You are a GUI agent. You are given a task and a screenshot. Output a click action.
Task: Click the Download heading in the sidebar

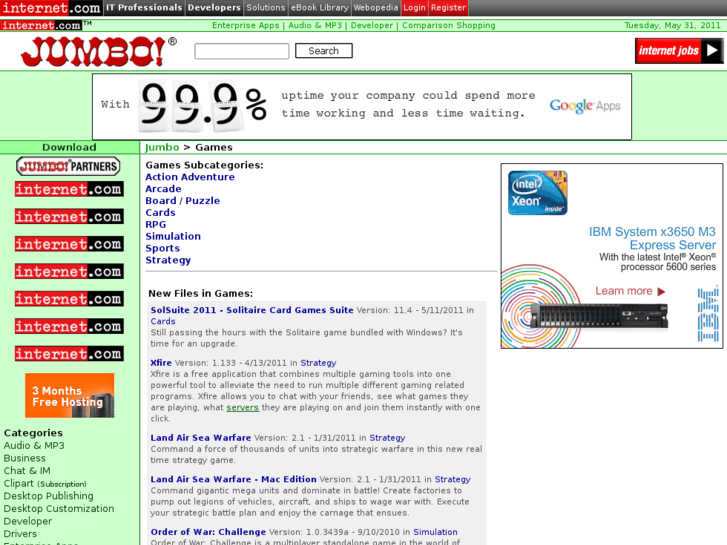pos(70,147)
